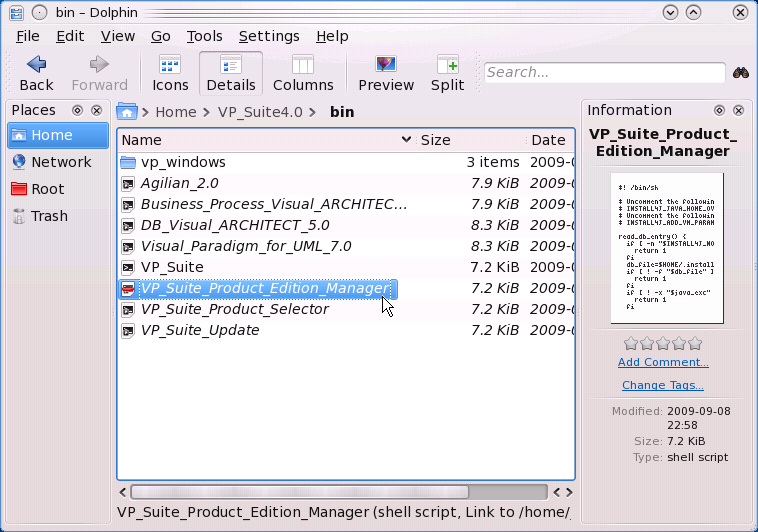Expand arrow before Home breadcrumb

click(x=145, y=113)
